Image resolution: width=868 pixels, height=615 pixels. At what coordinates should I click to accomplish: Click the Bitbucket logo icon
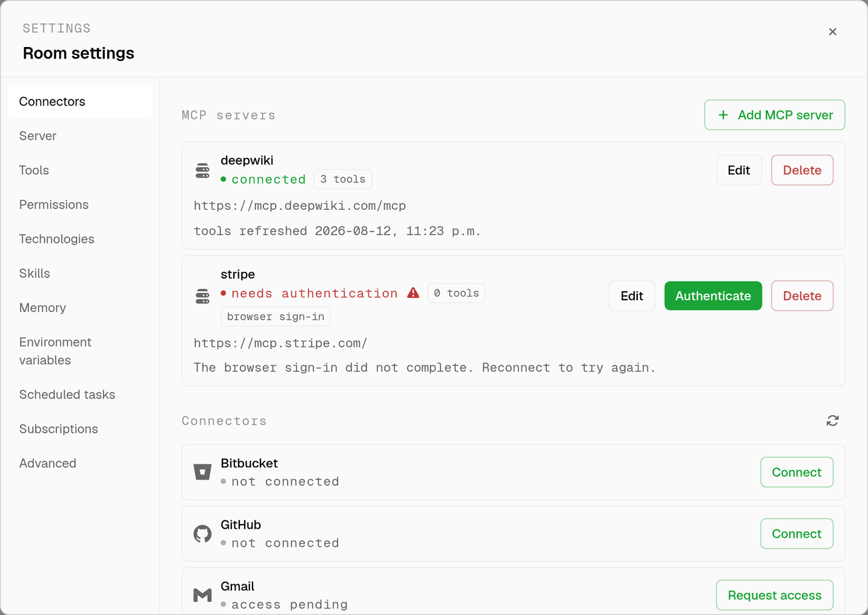click(203, 472)
